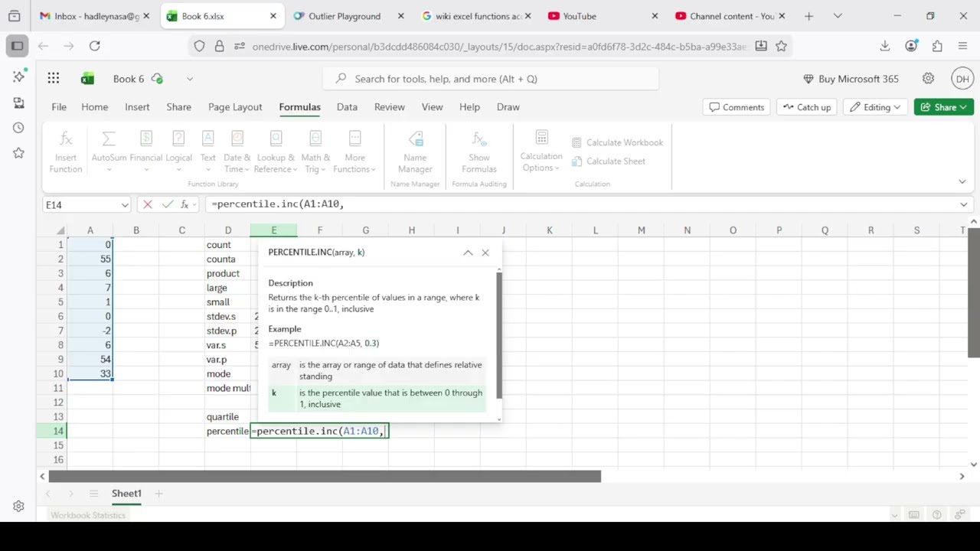Open the settings gear icon

pyautogui.click(x=928, y=79)
